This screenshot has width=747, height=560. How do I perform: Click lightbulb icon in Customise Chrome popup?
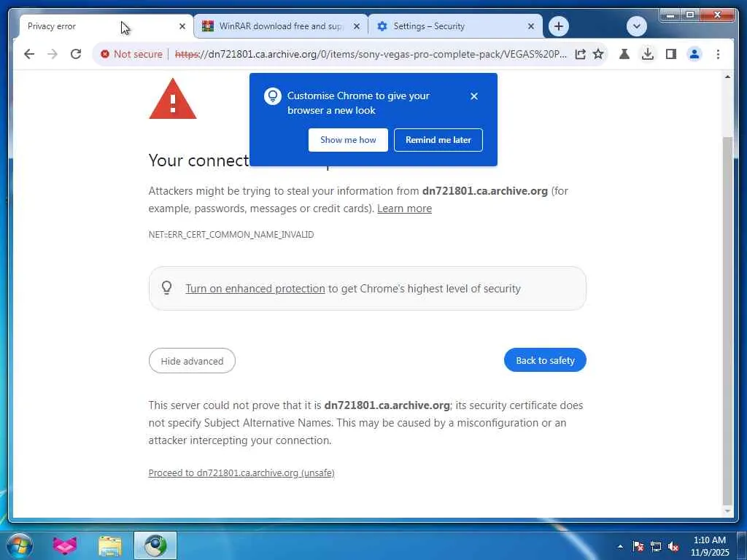coord(273,96)
